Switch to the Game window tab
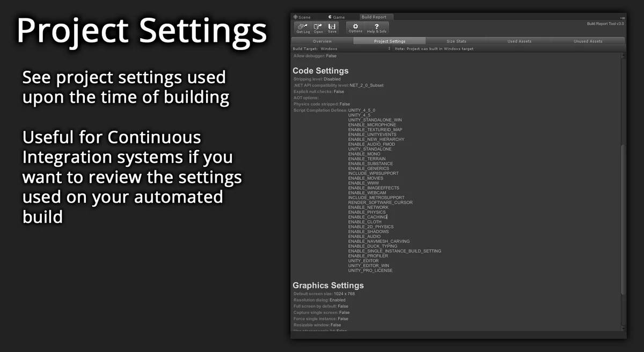644x352 pixels. tap(336, 17)
